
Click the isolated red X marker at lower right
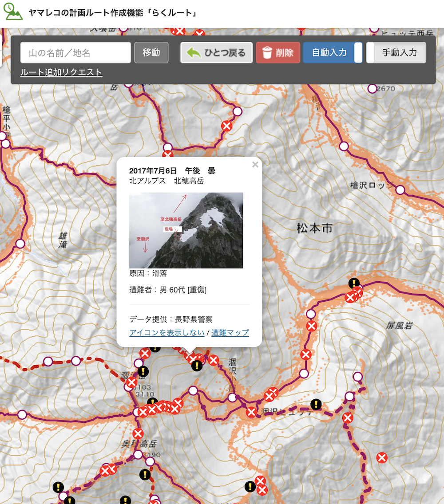click(x=382, y=458)
